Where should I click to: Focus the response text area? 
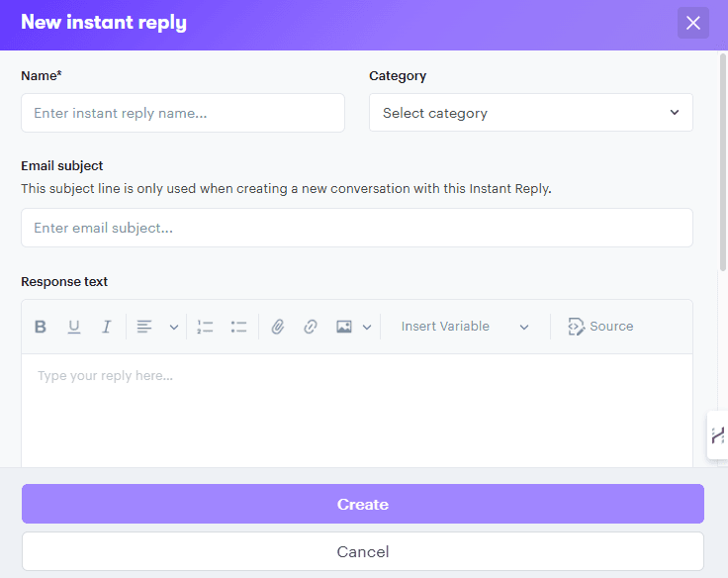(x=356, y=411)
